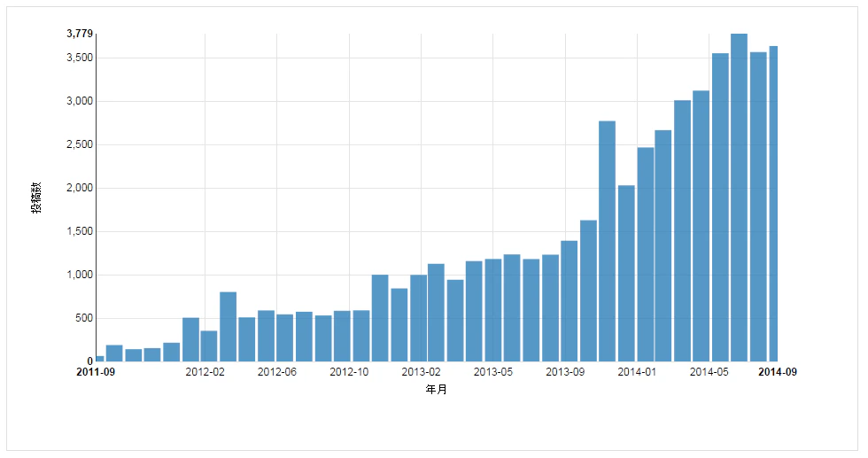Click the bar just above 2,000 after the spike
868x458 pixels.
click(x=626, y=274)
